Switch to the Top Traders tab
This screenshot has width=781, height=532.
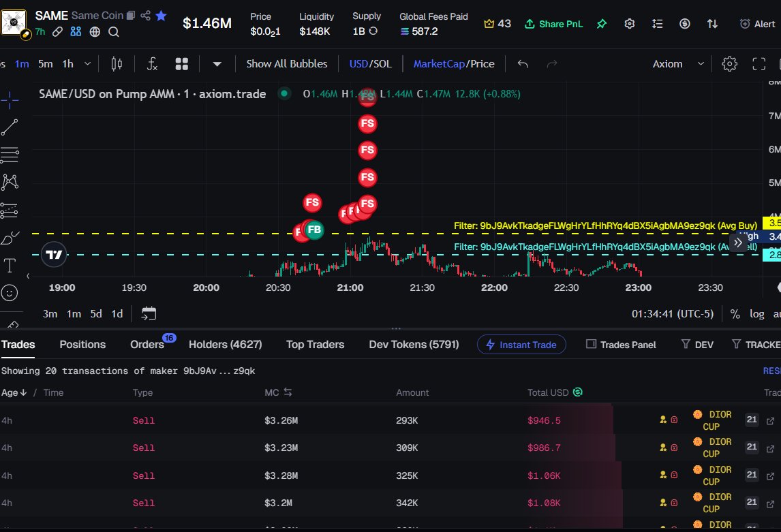pyautogui.click(x=316, y=345)
